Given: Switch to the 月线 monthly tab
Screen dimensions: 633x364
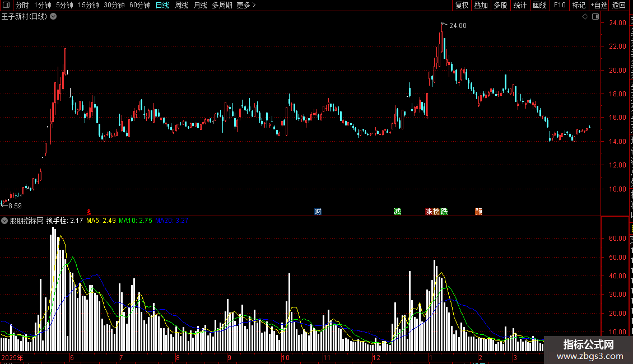Looking at the screenshot, I should click(200, 5).
